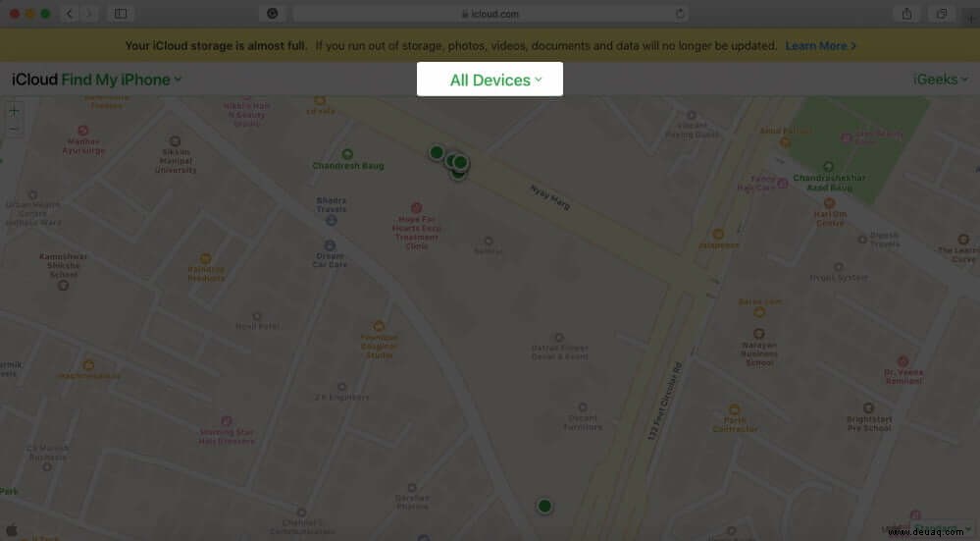The height and width of the screenshot is (541, 980).
Task: Open the privacy report shield icon
Action: tap(273, 13)
